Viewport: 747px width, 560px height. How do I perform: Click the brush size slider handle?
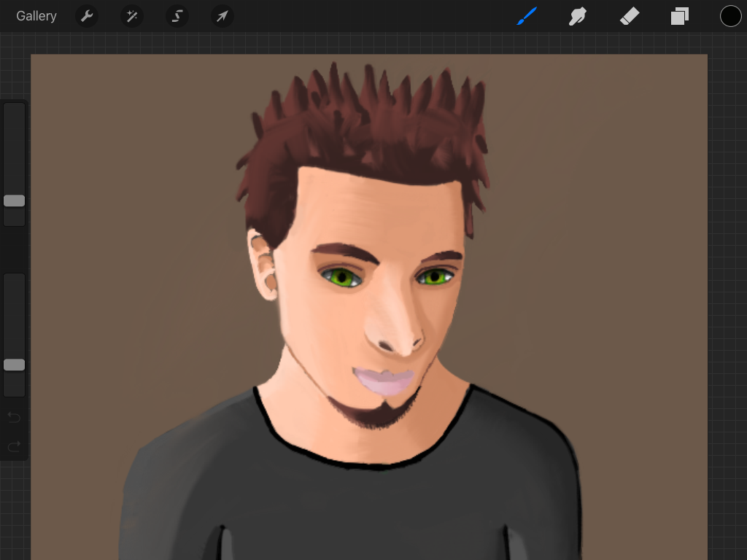(x=15, y=201)
